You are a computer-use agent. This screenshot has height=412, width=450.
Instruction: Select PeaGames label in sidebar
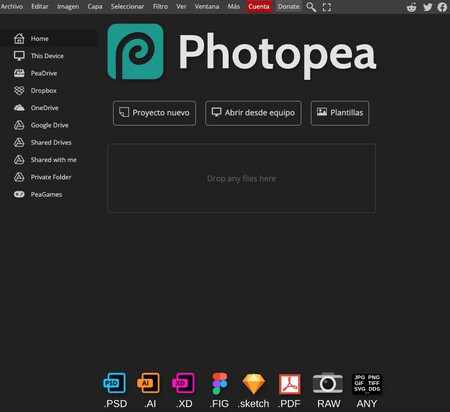coord(46,195)
